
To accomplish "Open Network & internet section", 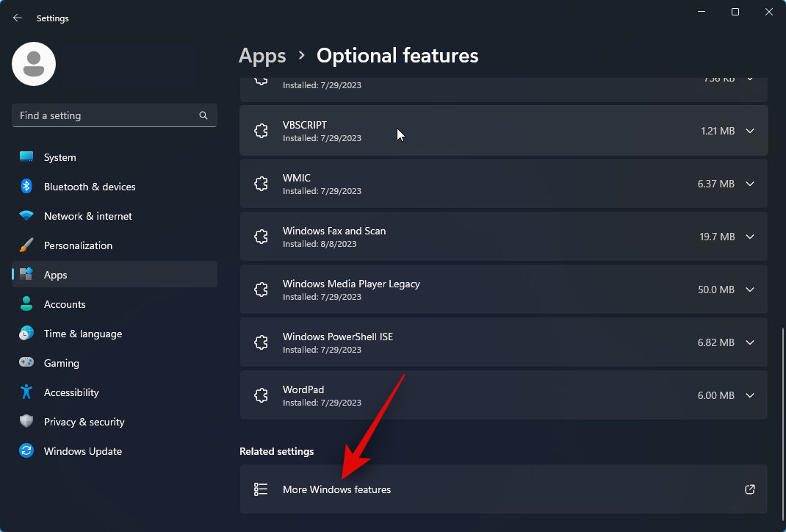I will pos(87,216).
